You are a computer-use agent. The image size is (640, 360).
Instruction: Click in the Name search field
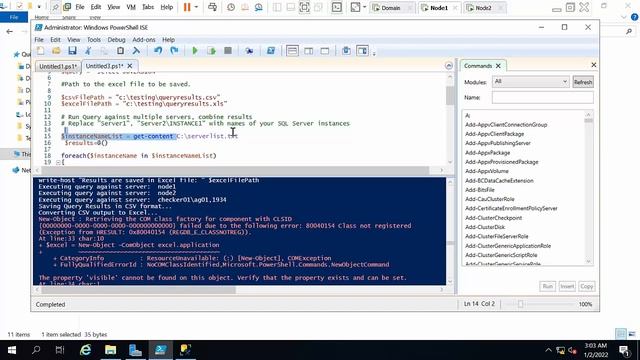(542, 98)
